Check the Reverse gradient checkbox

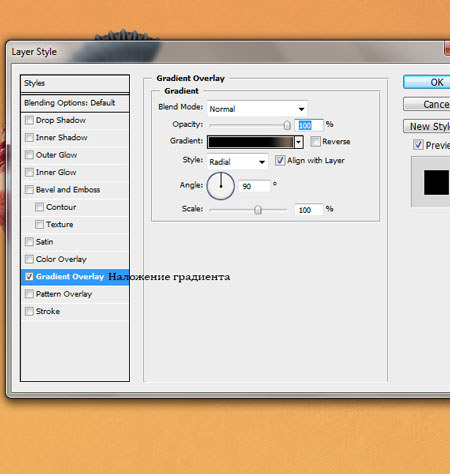[315, 141]
